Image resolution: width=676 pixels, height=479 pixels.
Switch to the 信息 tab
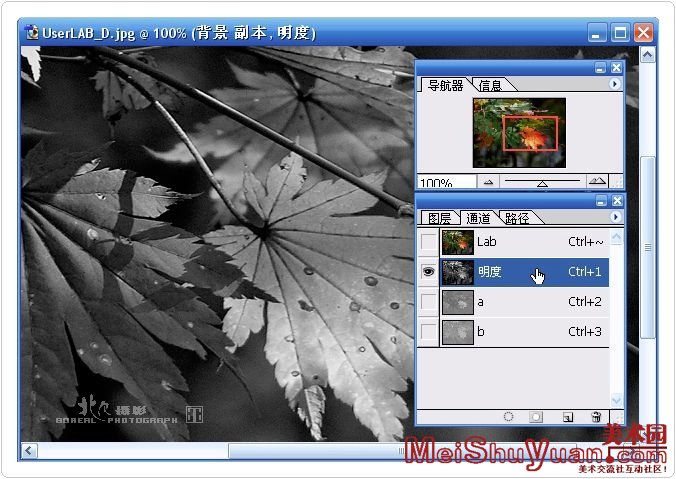491,85
